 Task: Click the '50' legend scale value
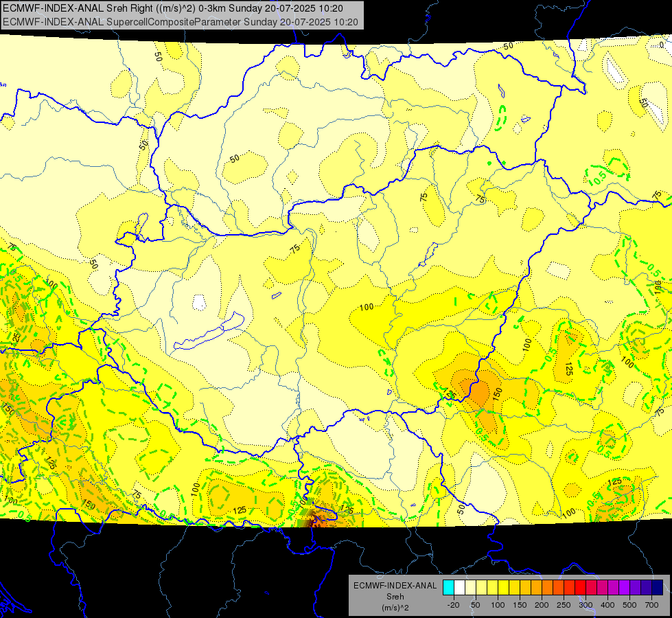click(475, 605)
